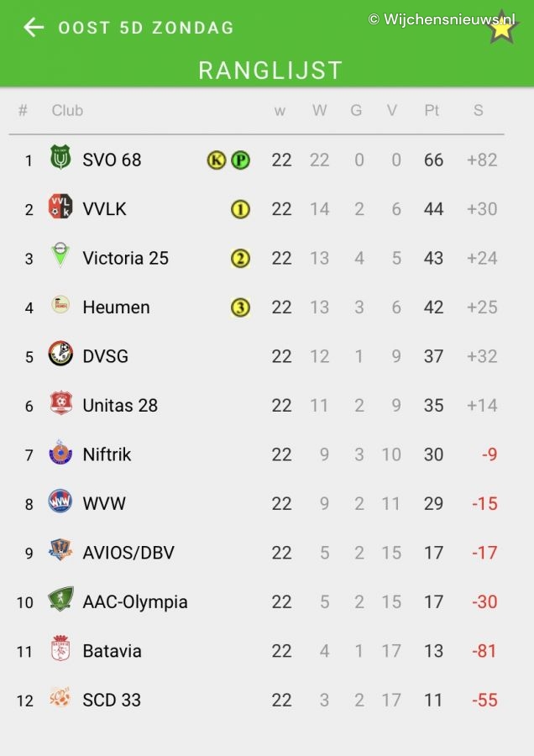
Task: Tap the DVSG club logo
Action: point(60,354)
